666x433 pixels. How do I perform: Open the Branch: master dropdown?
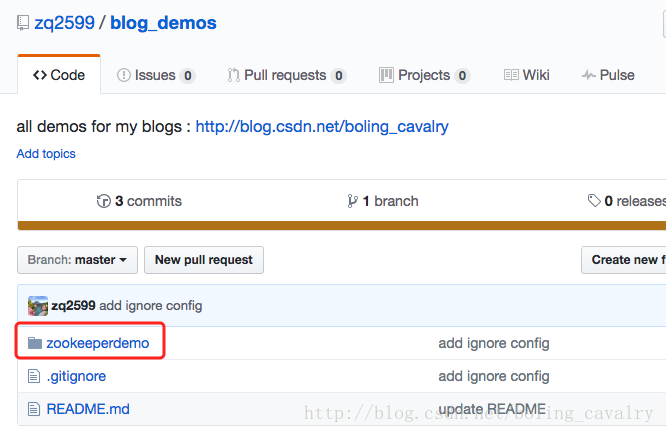point(77,260)
